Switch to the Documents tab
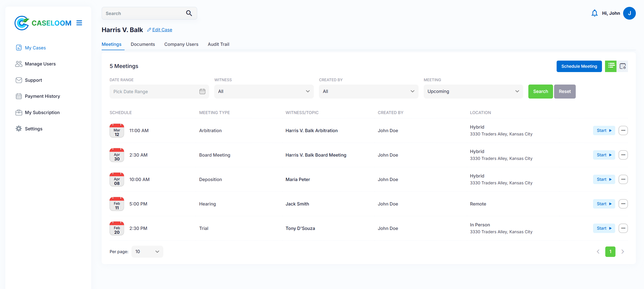This screenshot has width=644, height=289. [x=143, y=44]
